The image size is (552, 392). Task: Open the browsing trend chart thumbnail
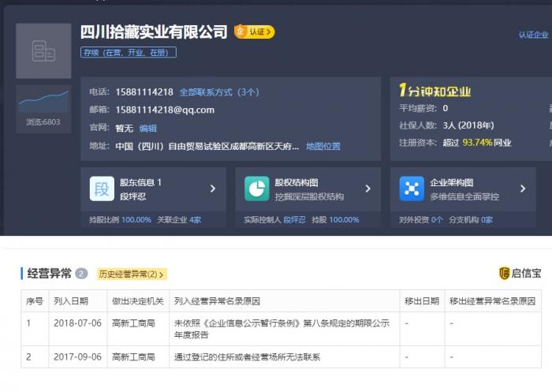pyautogui.click(x=43, y=103)
